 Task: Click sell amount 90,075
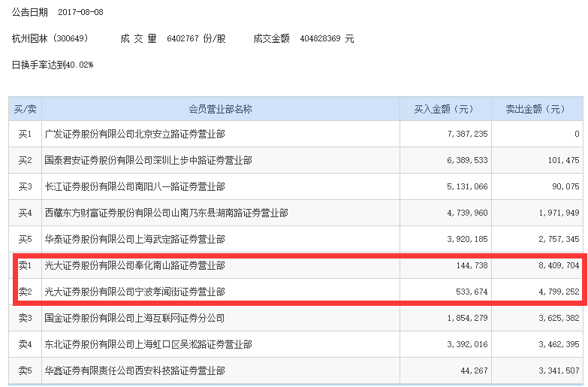[x=566, y=186]
